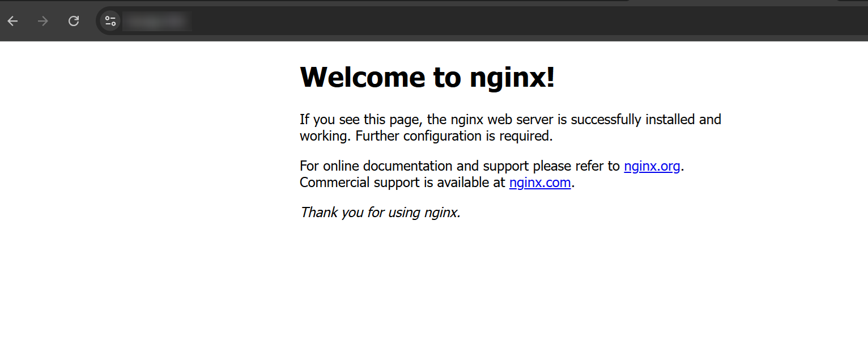Click the "Further configuration is required" sentence
The width and height of the screenshot is (868, 360).
coord(454,136)
